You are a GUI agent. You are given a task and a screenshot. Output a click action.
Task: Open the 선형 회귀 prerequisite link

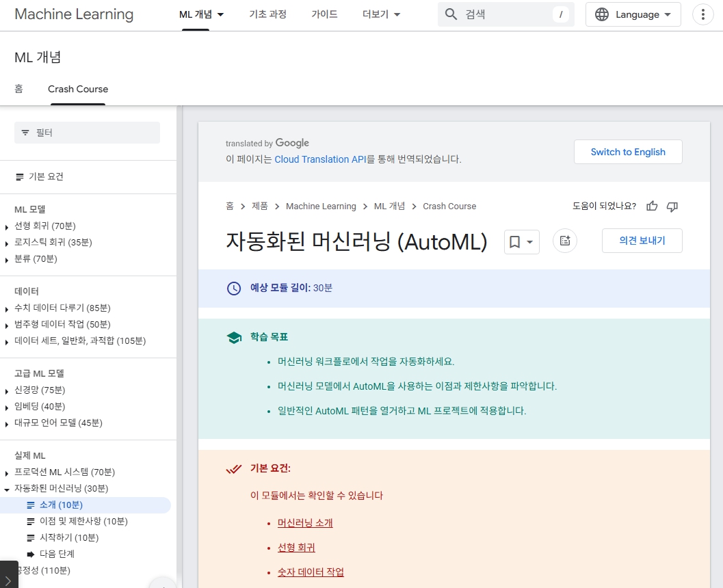(296, 548)
